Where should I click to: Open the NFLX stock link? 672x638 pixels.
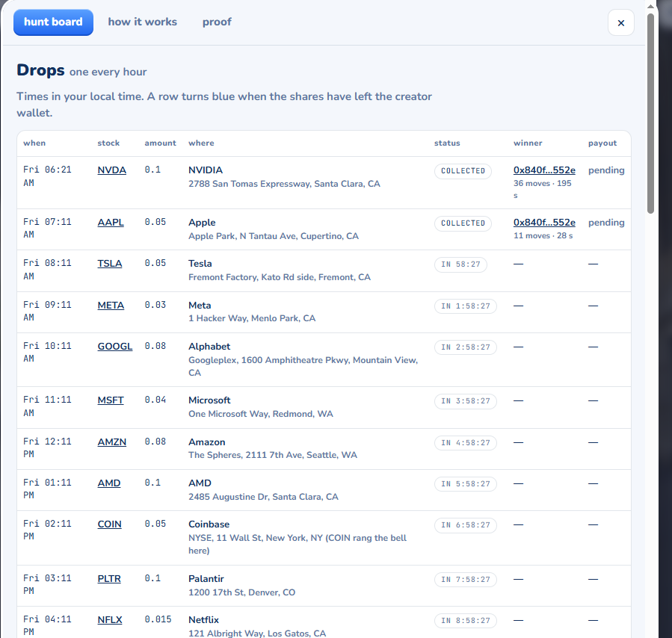click(110, 619)
